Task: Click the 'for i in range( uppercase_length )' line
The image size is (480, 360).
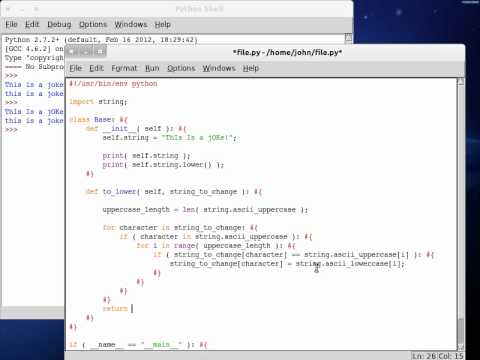Action: click(216, 246)
